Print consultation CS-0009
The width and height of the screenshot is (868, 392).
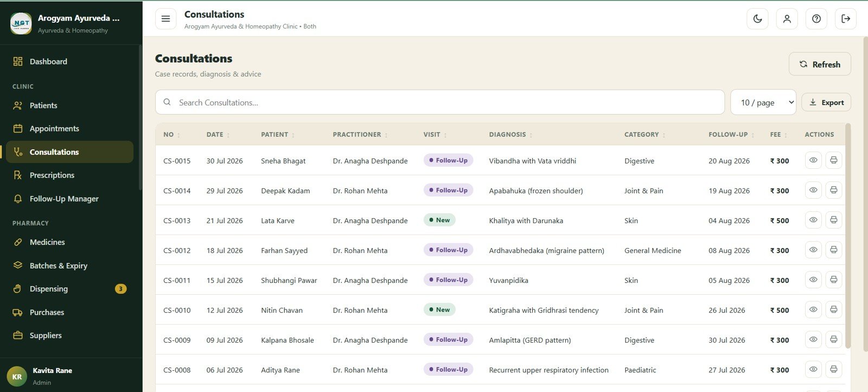tap(833, 339)
